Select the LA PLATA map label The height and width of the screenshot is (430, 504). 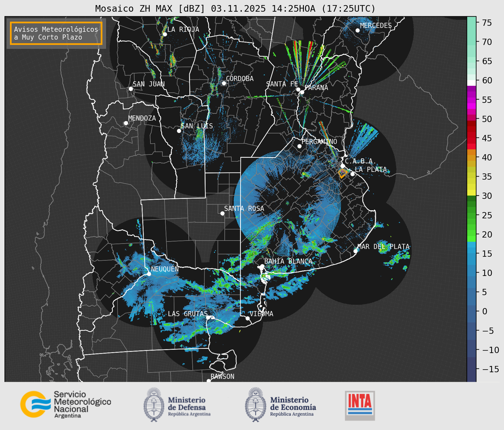pyautogui.click(x=371, y=170)
